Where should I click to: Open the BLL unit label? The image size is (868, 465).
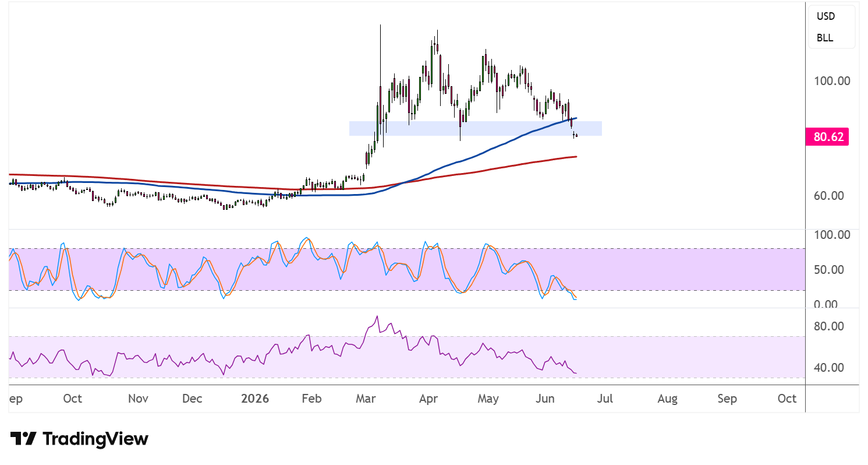point(824,38)
